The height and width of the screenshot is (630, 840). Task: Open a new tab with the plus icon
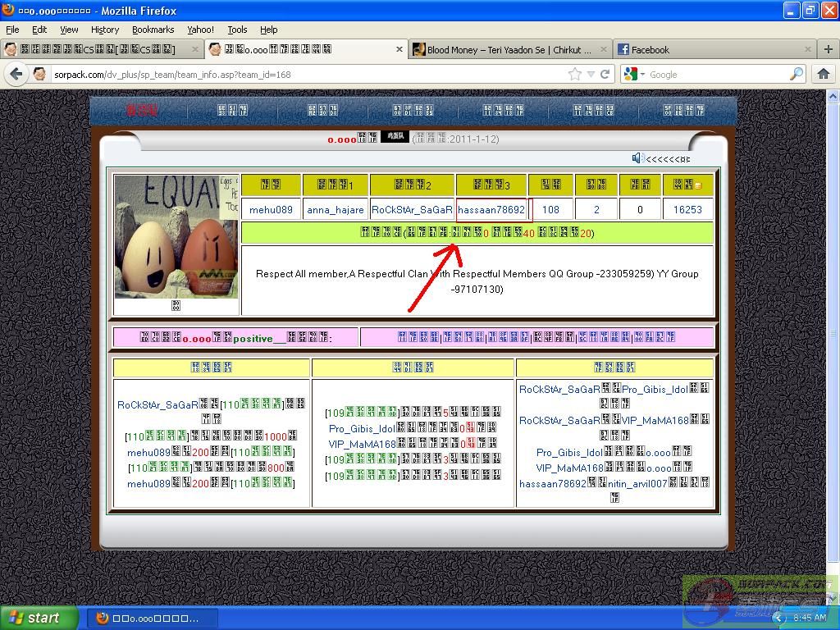(828, 49)
